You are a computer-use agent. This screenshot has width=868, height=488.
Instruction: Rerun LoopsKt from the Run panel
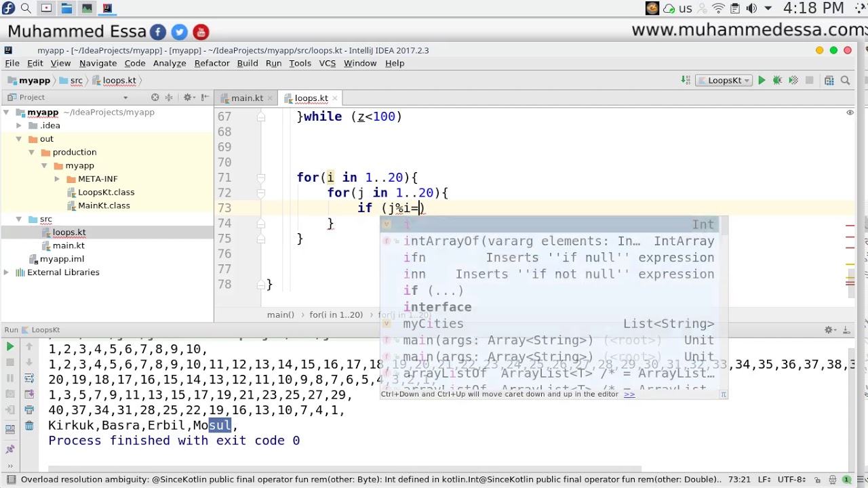coord(10,347)
